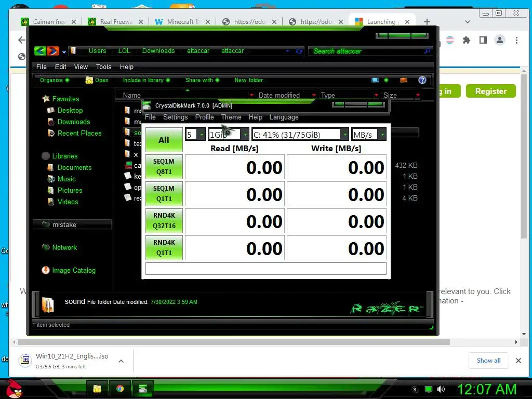Image resolution: width=532 pixels, height=399 pixels.
Task: Click the Register button on webpage
Action: pyautogui.click(x=490, y=91)
